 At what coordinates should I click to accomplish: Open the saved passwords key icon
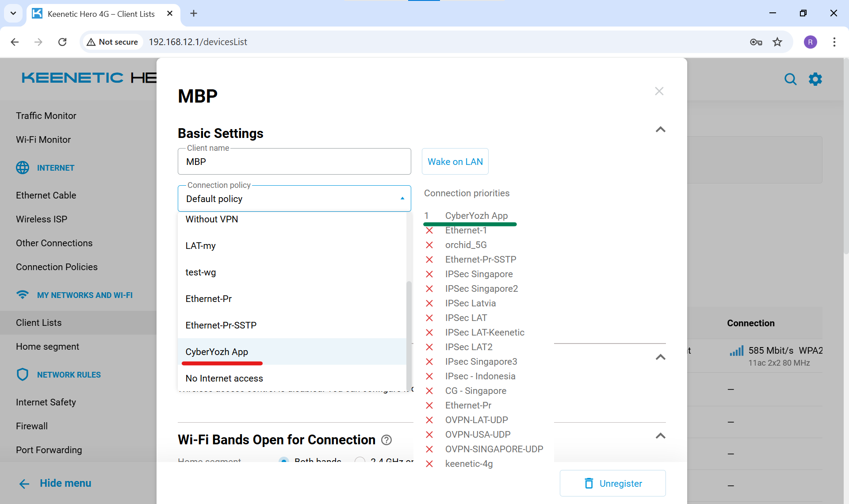click(x=756, y=42)
